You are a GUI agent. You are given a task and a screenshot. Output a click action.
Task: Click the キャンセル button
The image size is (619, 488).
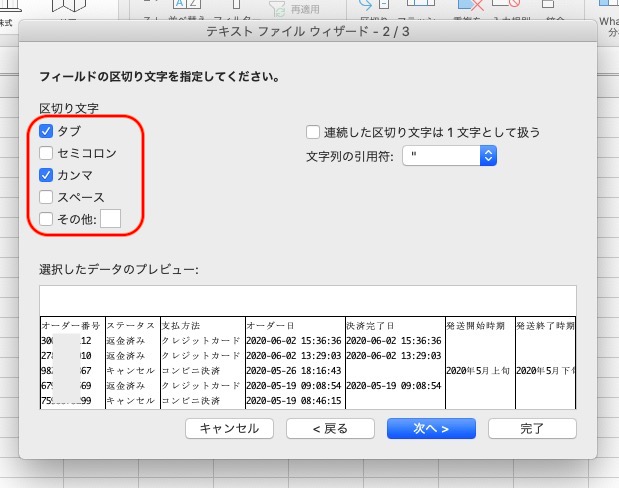[x=229, y=428]
